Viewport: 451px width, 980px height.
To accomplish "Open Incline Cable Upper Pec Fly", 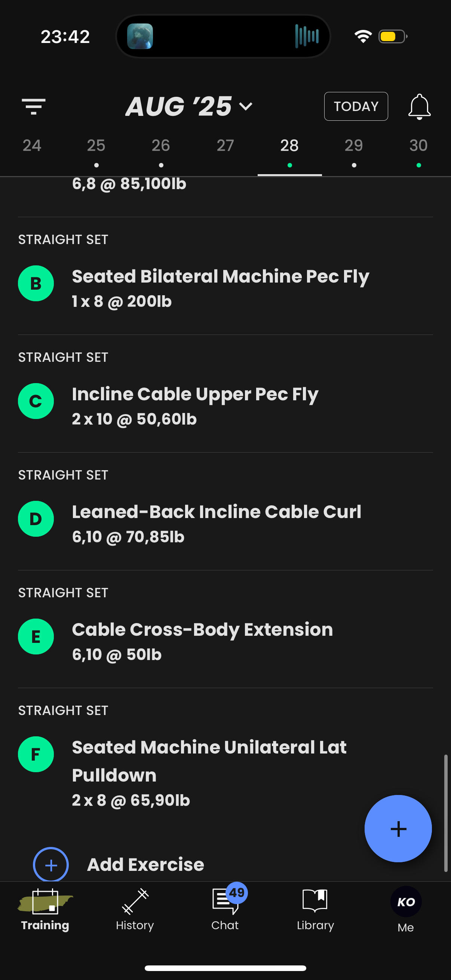I will [x=195, y=394].
